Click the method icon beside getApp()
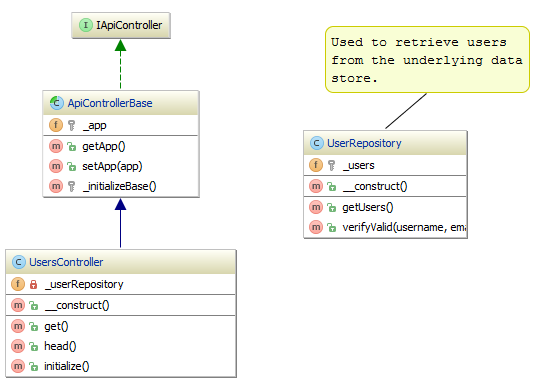The height and width of the screenshot is (383, 536). (56, 146)
